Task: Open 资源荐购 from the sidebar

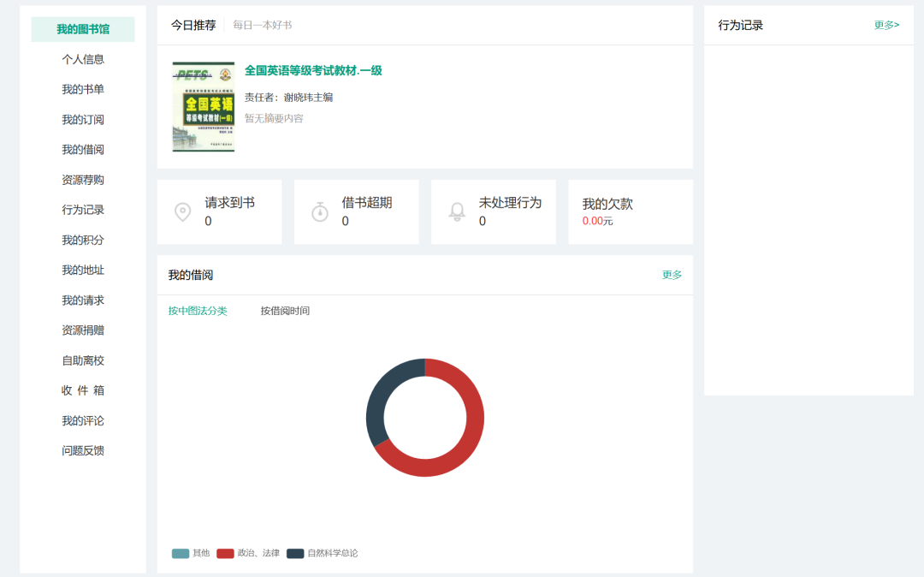Action: [83, 179]
